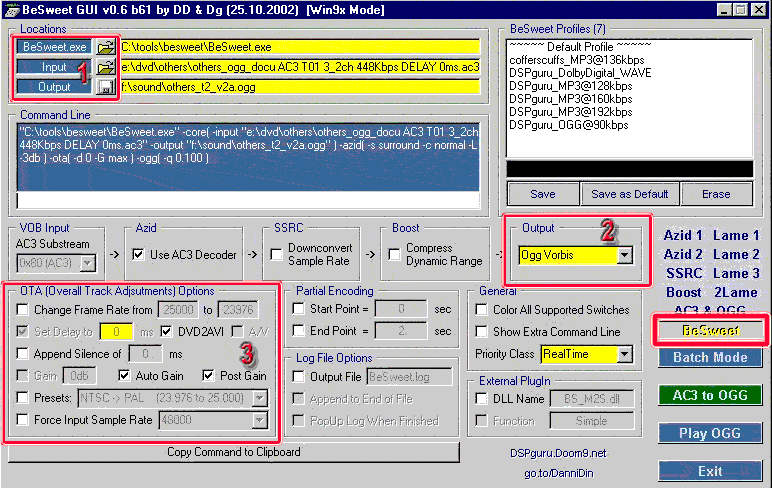Viewport: 772px width, 488px height.
Task: Click the Set Delay value field
Action: point(116,331)
